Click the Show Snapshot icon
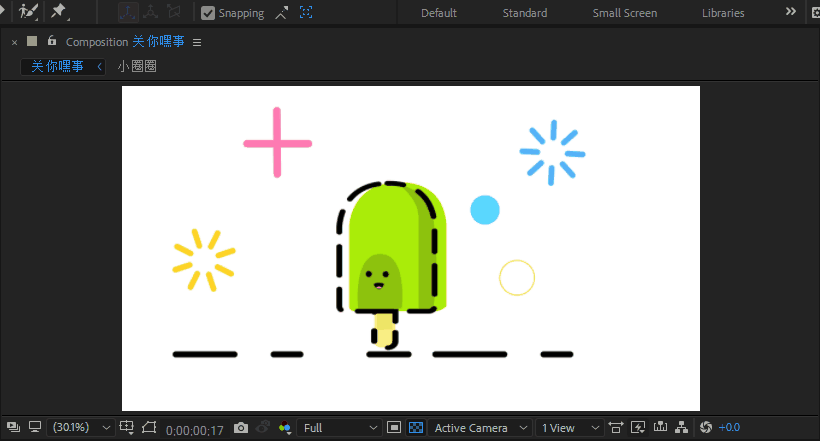The width and height of the screenshot is (820, 441). click(x=263, y=427)
